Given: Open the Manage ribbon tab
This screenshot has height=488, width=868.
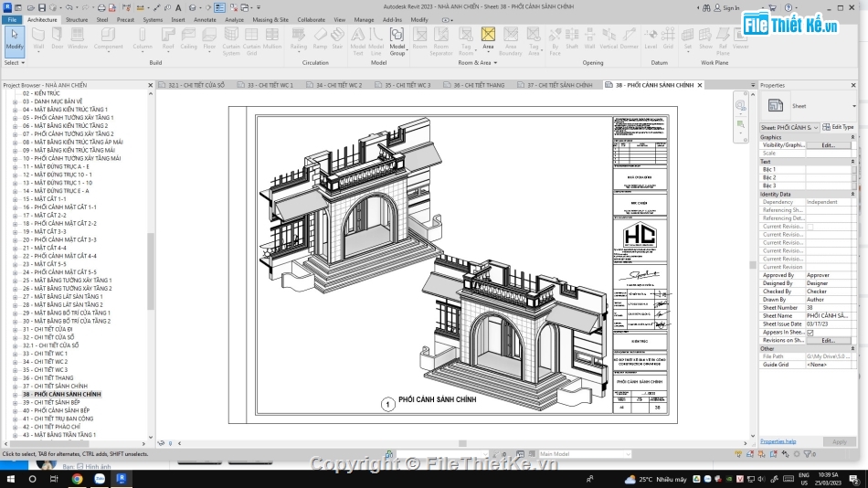Looking at the screenshot, I should coord(364,19).
